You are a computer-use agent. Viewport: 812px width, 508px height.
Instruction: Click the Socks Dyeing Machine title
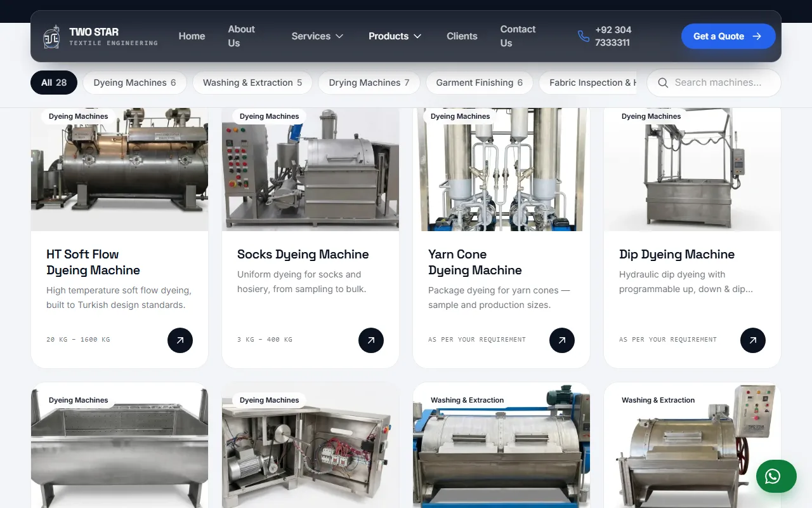click(x=303, y=255)
